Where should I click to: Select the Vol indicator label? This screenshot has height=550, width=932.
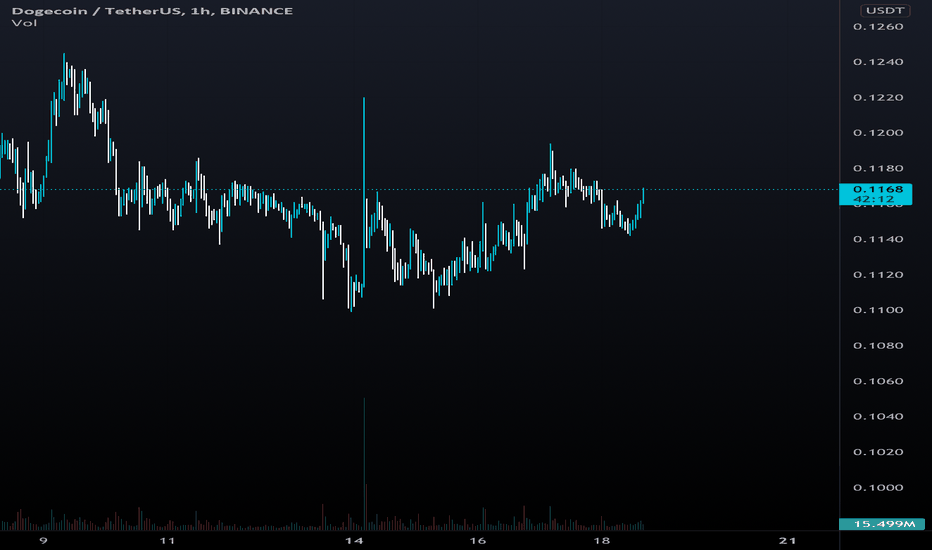[24, 23]
